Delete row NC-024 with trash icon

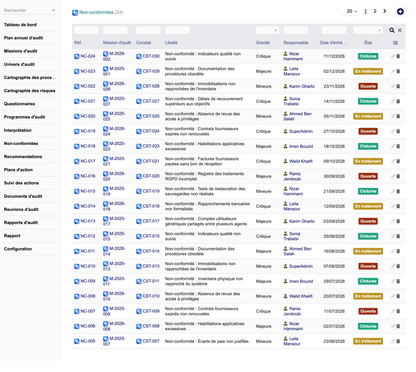click(x=398, y=56)
